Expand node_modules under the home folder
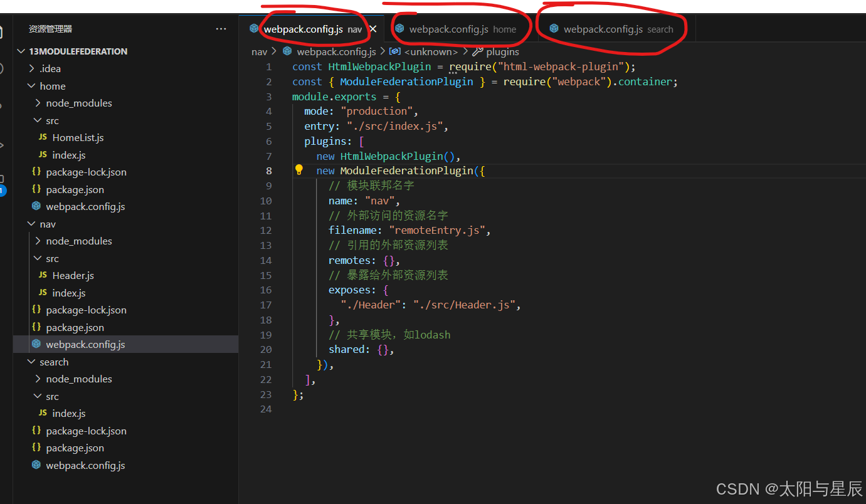Screen dimensions: 866x504 78,103
